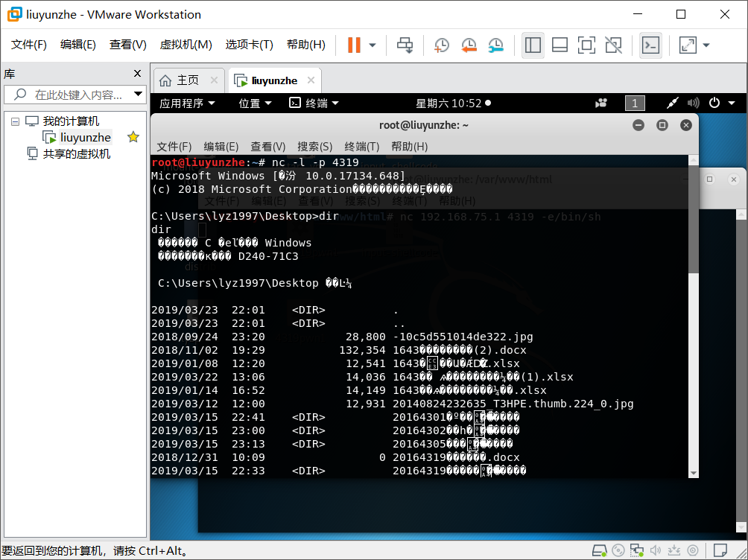Screen dimensions: 748x560
Task: Open VMware 编辑(E) menu
Action: 77,45
